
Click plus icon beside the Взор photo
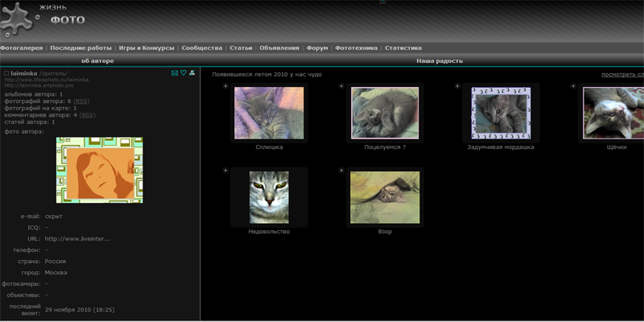(341, 171)
